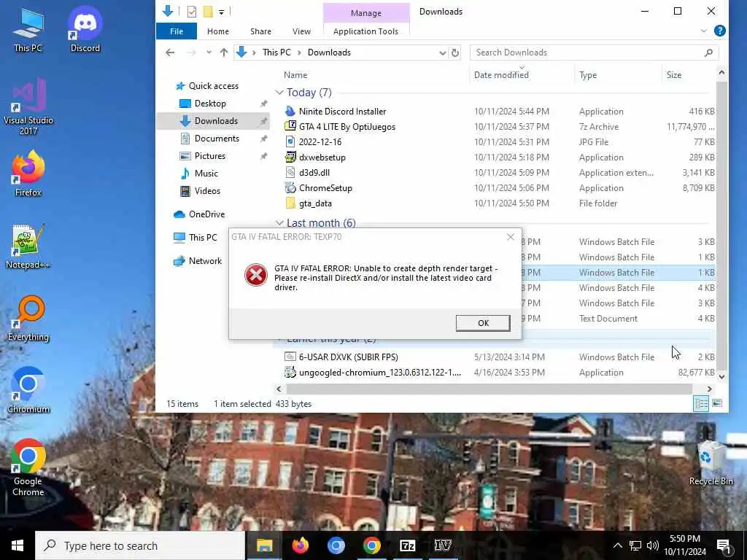Open Desktop in navigation pane

pos(210,104)
